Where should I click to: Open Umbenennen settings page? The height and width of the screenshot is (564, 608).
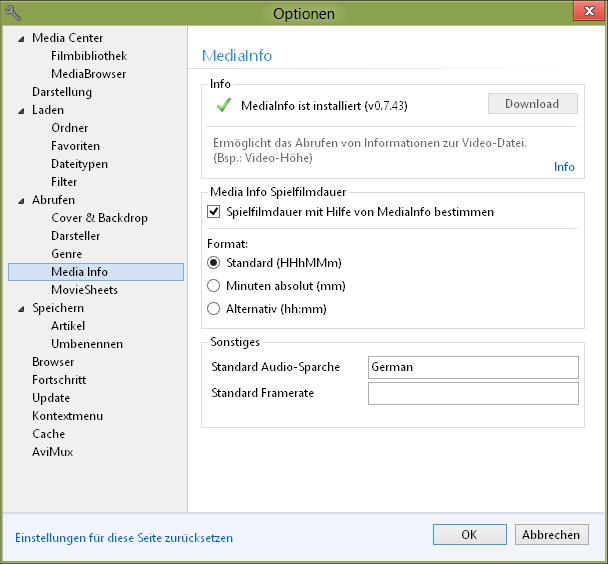tap(87, 344)
